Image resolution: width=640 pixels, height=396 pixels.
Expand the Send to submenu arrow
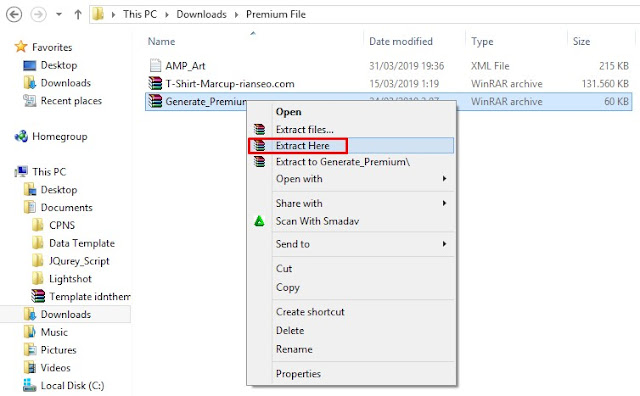coord(444,244)
